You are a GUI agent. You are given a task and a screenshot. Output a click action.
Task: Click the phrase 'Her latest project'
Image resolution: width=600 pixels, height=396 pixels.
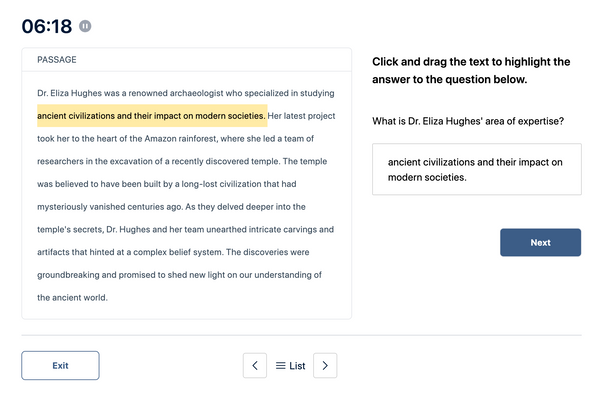click(x=301, y=116)
